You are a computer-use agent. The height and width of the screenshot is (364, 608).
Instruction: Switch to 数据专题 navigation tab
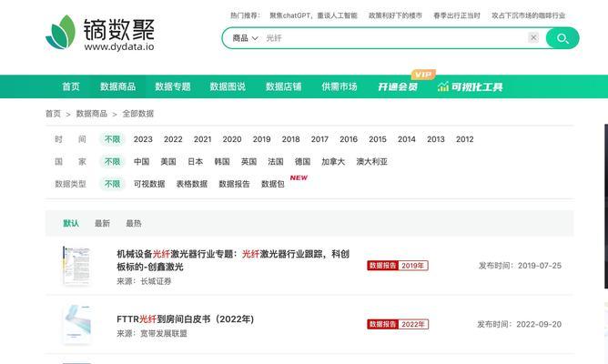coord(173,86)
